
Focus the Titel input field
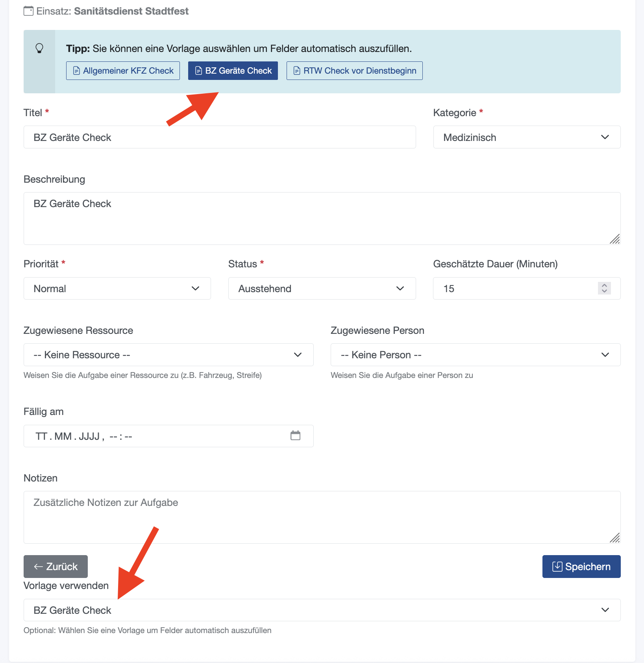point(220,137)
